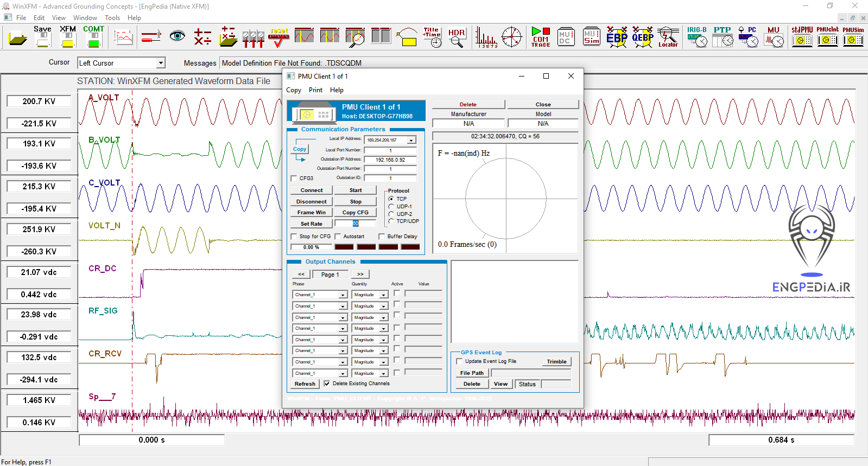This screenshot has width=868, height=466.
Task: Open the Copy menu in PMU Client
Action: click(294, 90)
